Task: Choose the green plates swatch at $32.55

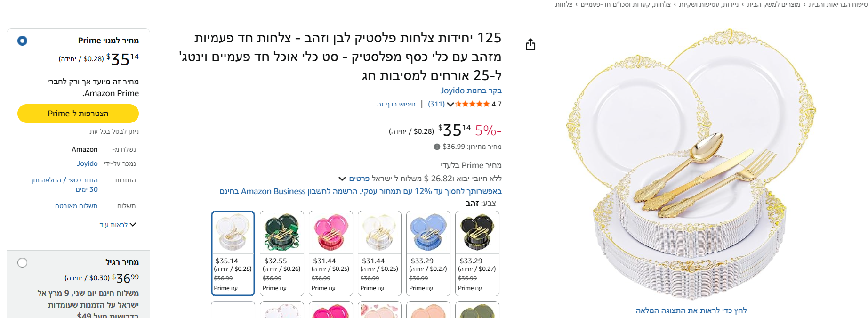Action: pyautogui.click(x=282, y=253)
